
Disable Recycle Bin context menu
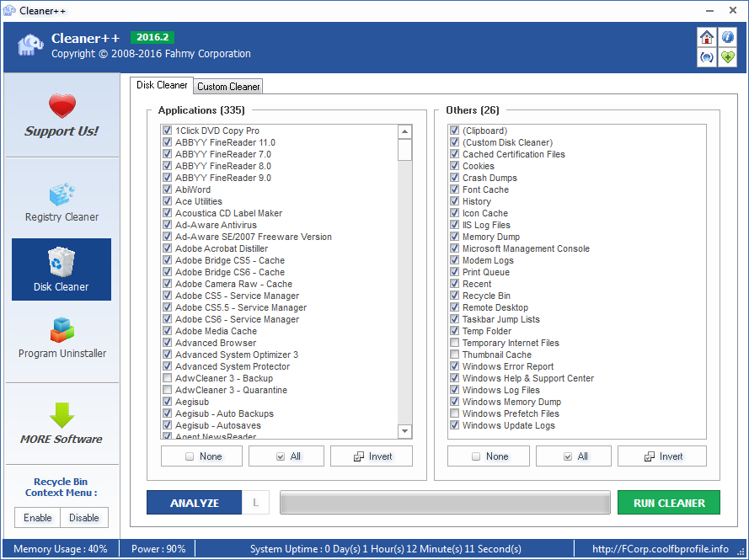(84, 518)
